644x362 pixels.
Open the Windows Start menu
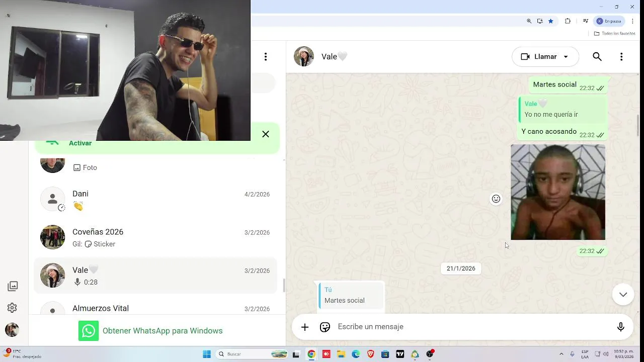click(x=207, y=354)
